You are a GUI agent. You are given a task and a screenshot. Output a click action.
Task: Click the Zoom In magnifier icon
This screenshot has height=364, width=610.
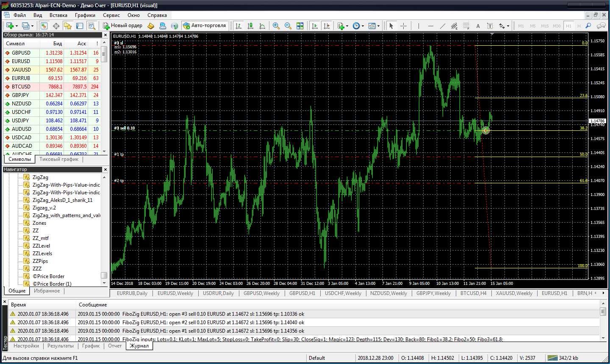276,26
